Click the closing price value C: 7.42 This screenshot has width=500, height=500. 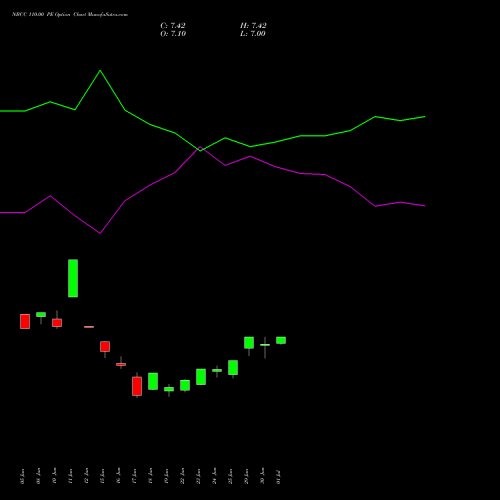(173, 25)
